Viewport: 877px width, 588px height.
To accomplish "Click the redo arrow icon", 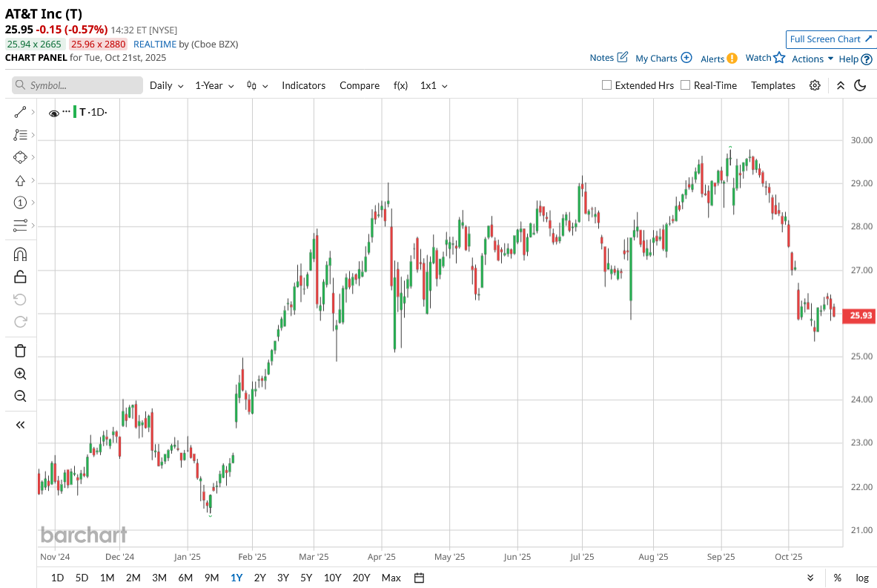I will click(x=20, y=322).
